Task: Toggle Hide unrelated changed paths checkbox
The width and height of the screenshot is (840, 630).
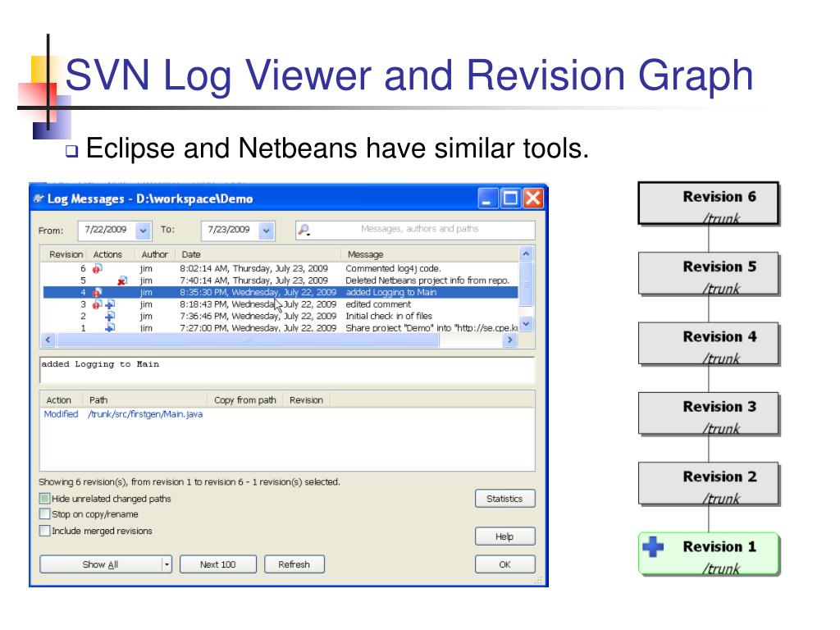Action: 45,498
